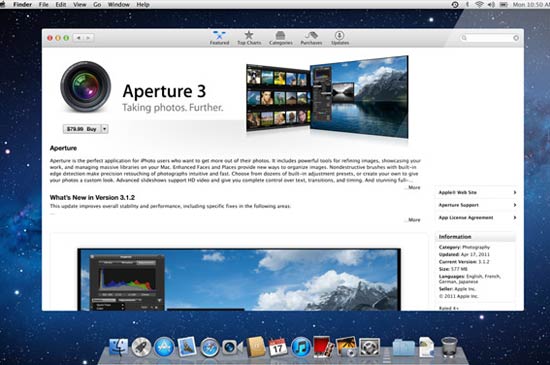The height and width of the screenshot is (365, 550).
Task: Browse the Categories section
Action: click(x=281, y=38)
